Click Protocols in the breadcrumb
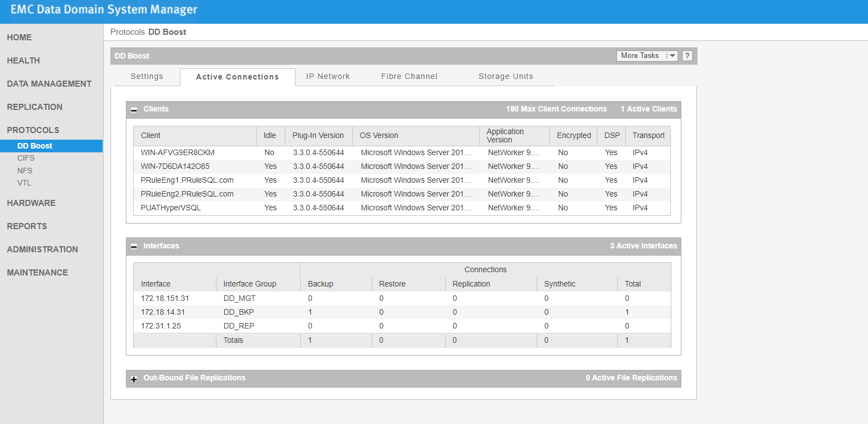The height and width of the screenshot is (424, 868). pyautogui.click(x=128, y=32)
